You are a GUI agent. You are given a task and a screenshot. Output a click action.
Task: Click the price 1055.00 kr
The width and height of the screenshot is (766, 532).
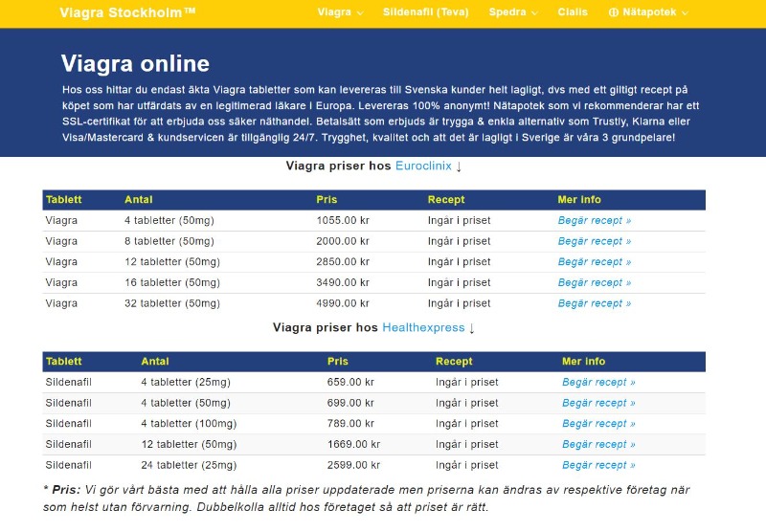tap(343, 221)
